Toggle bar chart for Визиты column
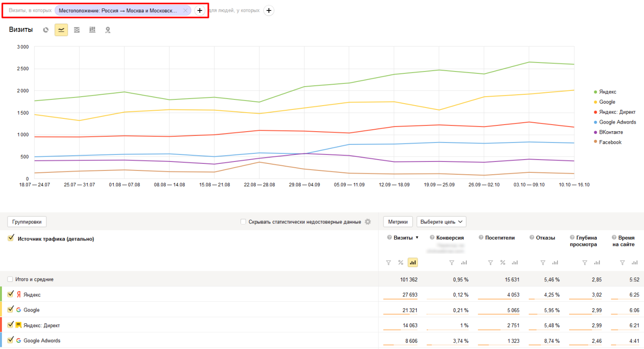The width and height of the screenshot is (644, 349). tap(413, 262)
